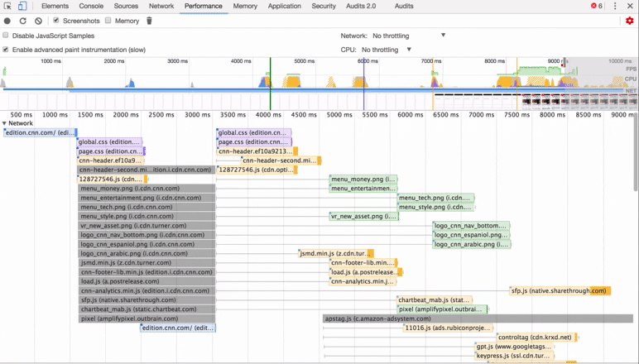The width and height of the screenshot is (639, 364).
Task: Open capture settings via red gear icon
Action: [630, 21]
